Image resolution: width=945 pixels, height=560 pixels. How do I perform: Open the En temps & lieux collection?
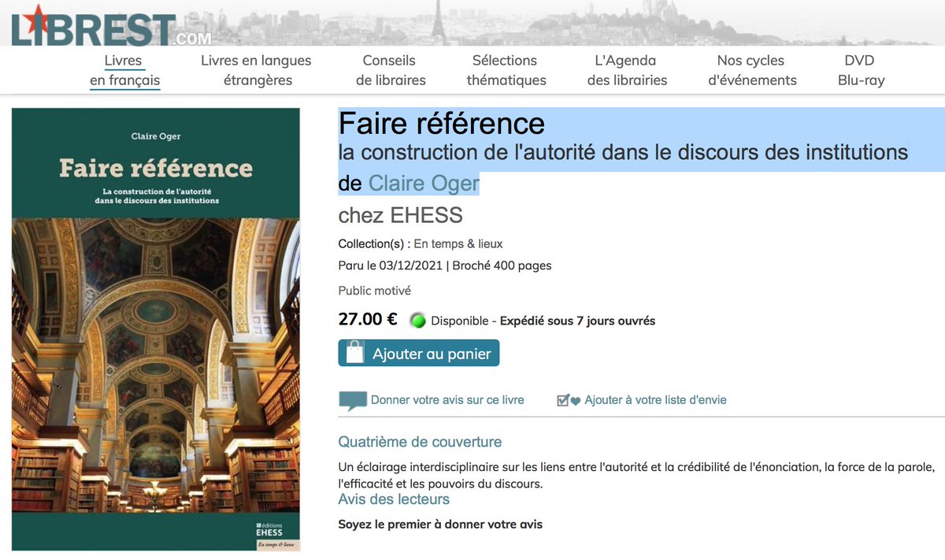pos(458,244)
